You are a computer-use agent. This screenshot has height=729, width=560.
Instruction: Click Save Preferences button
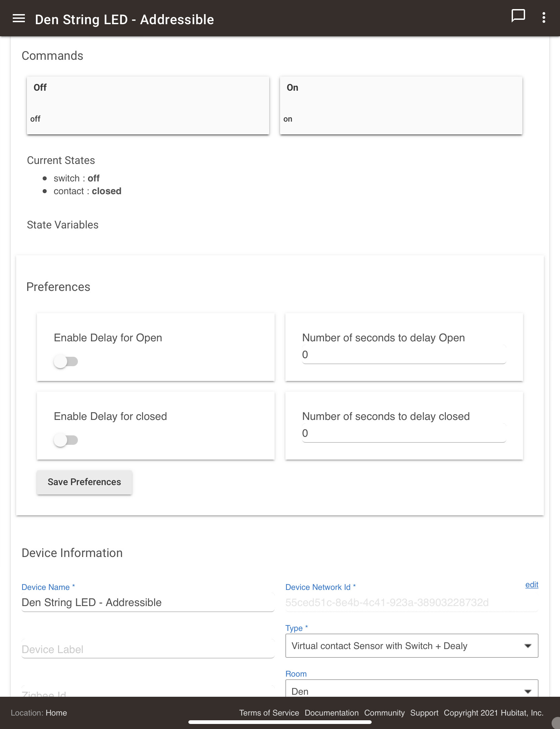[84, 482]
